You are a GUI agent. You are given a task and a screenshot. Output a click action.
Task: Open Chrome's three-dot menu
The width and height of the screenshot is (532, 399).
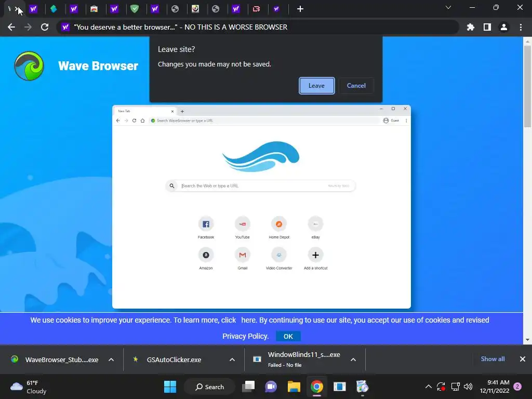[521, 27]
